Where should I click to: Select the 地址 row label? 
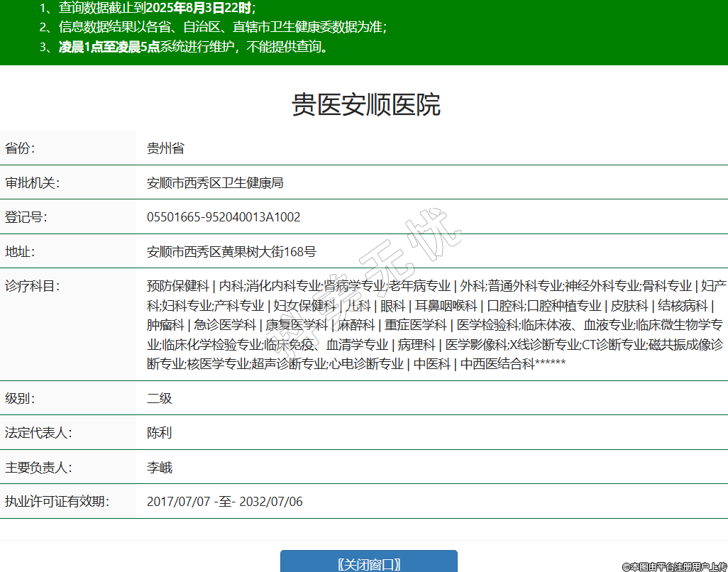tap(21, 251)
